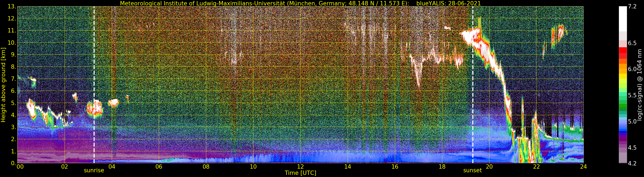Viewport: 644px width, 177px height.
Task: Click the 'Time [UTC]' axis label
Action: [300, 173]
